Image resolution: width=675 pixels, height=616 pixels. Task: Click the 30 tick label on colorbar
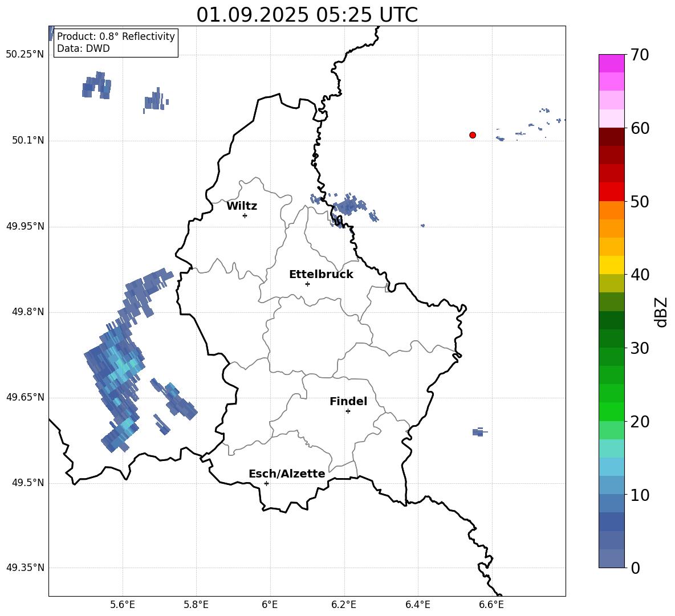point(639,348)
